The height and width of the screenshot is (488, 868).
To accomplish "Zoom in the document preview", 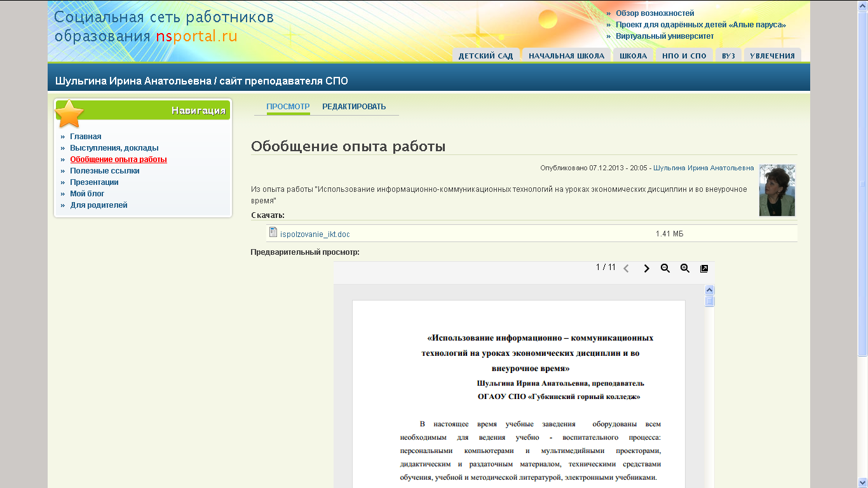I will tap(685, 269).
